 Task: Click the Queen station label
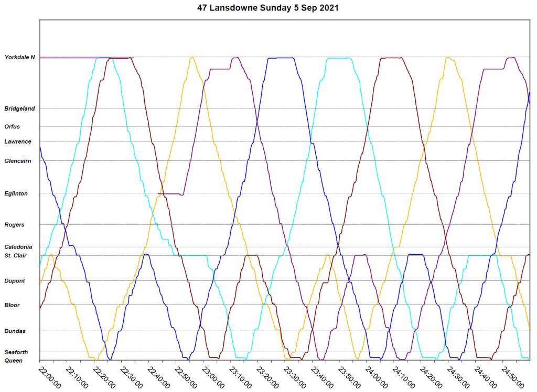(13, 361)
